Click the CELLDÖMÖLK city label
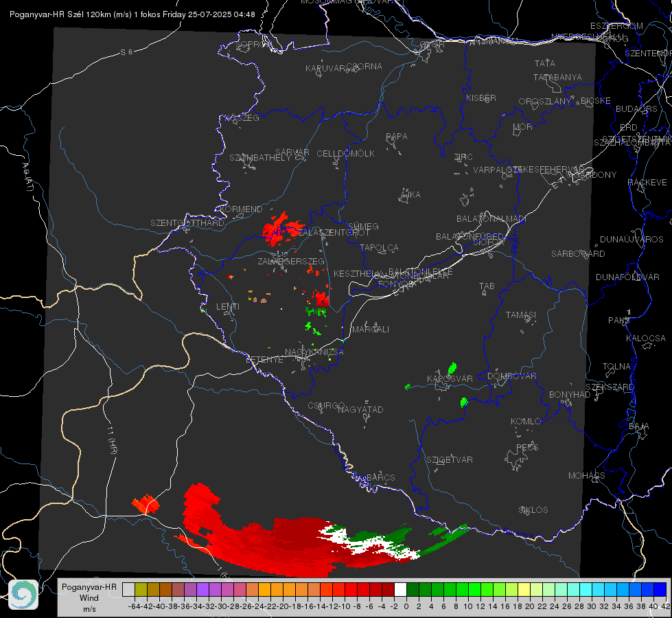 coord(345,154)
